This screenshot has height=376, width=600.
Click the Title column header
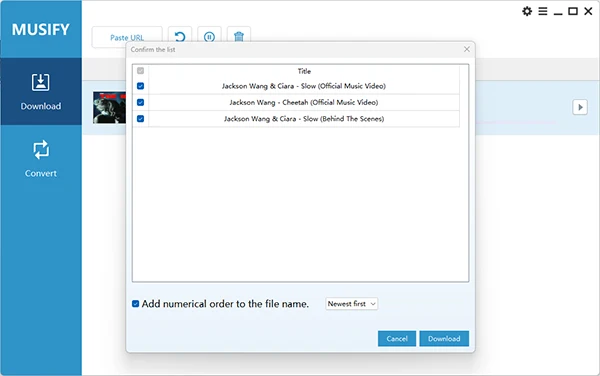(304, 71)
